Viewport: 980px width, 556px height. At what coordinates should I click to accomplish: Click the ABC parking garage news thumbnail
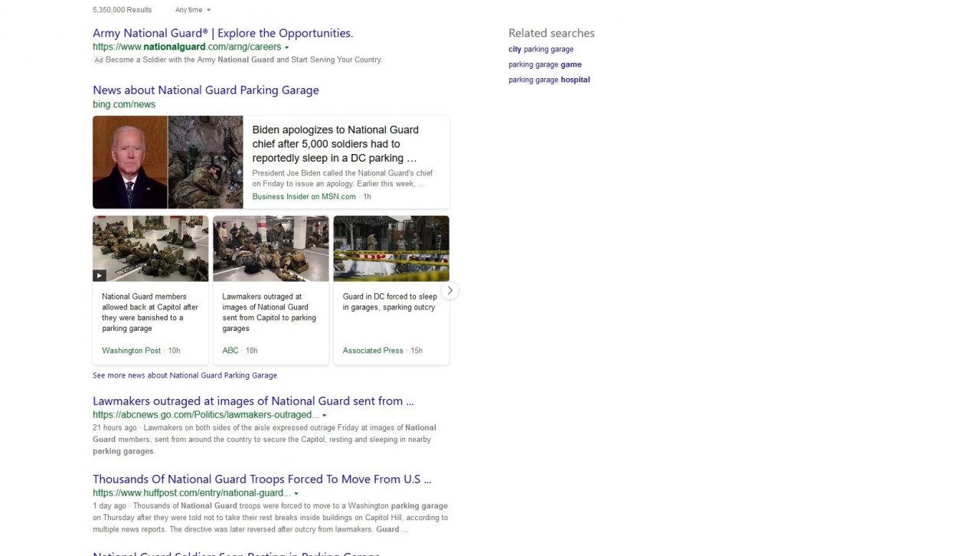pyautogui.click(x=270, y=247)
